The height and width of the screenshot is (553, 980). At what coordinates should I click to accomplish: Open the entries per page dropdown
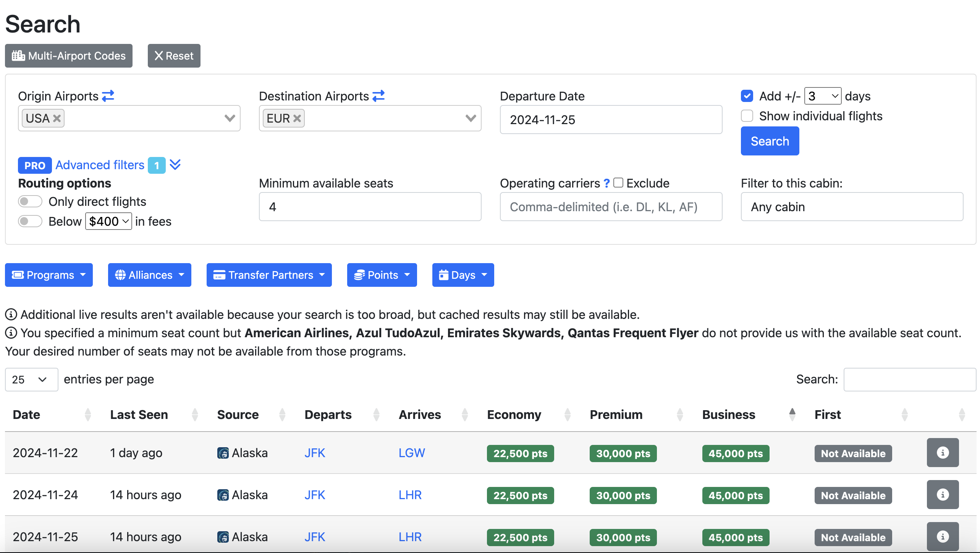[x=31, y=380]
